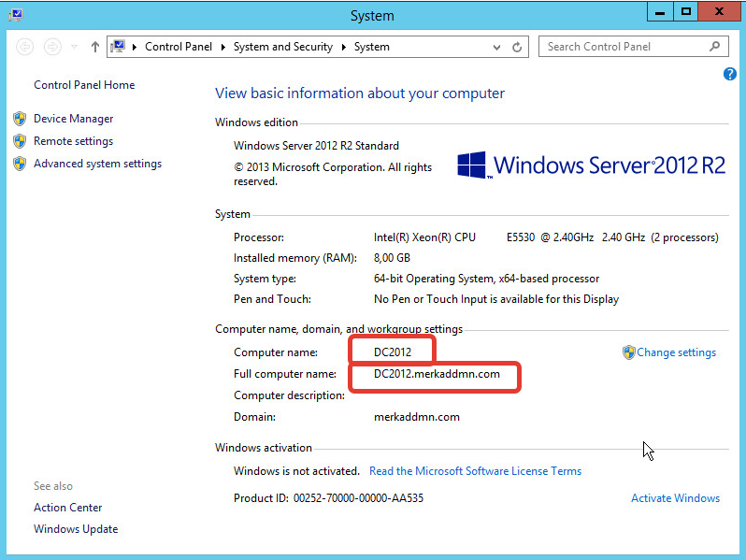
Task: Click the computer icon in address bar
Action: click(118, 46)
